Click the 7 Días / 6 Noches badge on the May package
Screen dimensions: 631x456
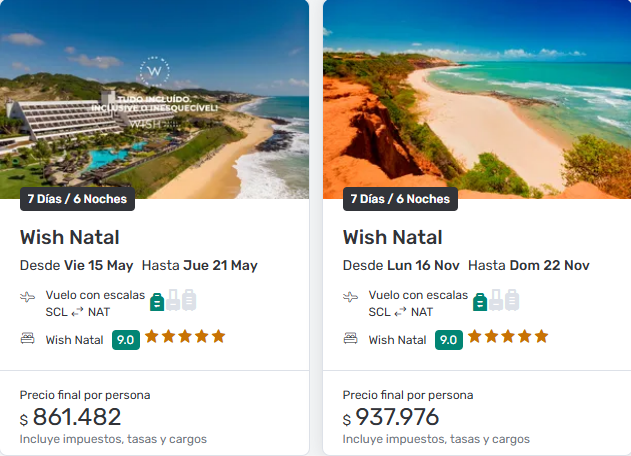pos(77,198)
